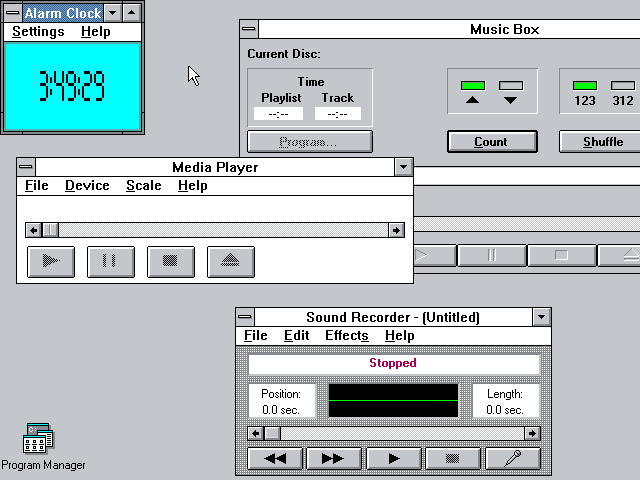The image size is (640, 480).
Task: Click Sound Recorder position slider thumb
Action: click(273, 433)
